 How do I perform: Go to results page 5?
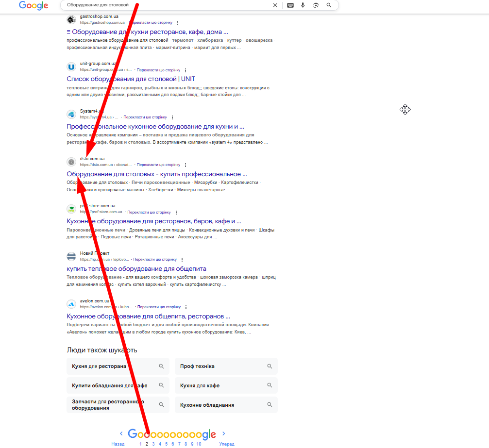(x=167, y=444)
